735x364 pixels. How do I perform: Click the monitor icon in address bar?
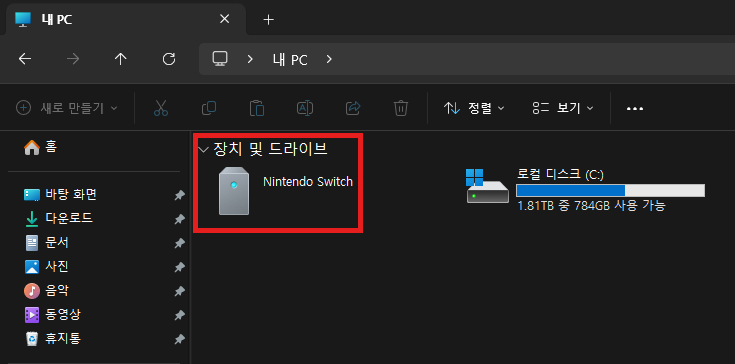pyautogui.click(x=220, y=59)
